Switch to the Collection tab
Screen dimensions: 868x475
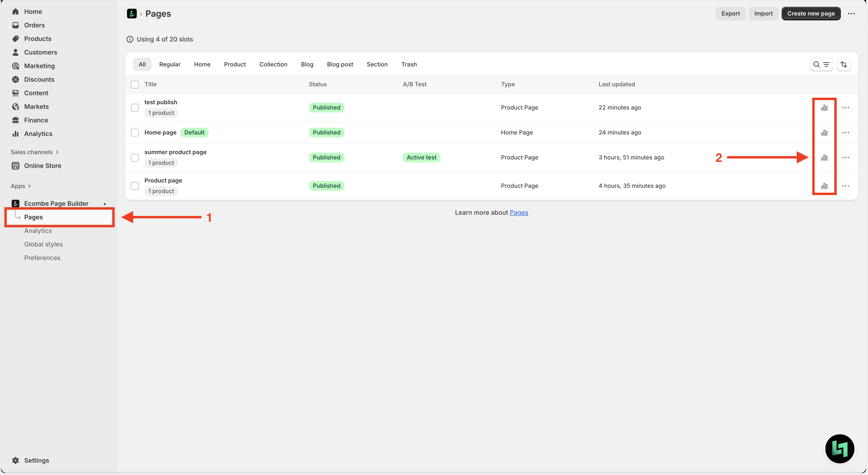(x=273, y=64)
